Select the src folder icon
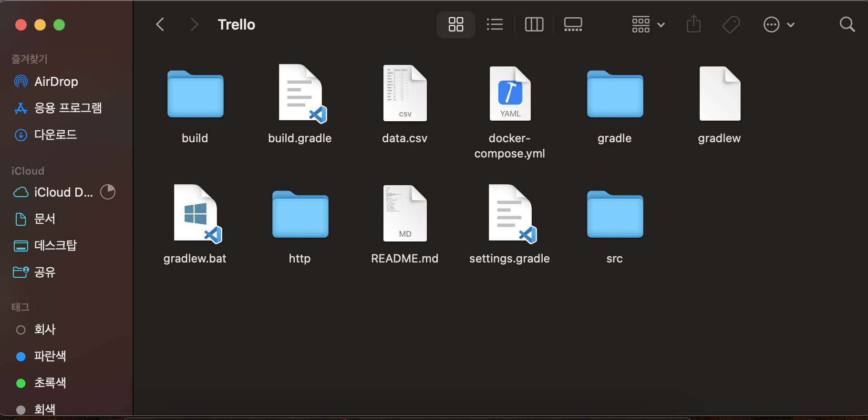The width and height of the screenshot is (868, 420). pyautogui.click(x=615, y=214)
